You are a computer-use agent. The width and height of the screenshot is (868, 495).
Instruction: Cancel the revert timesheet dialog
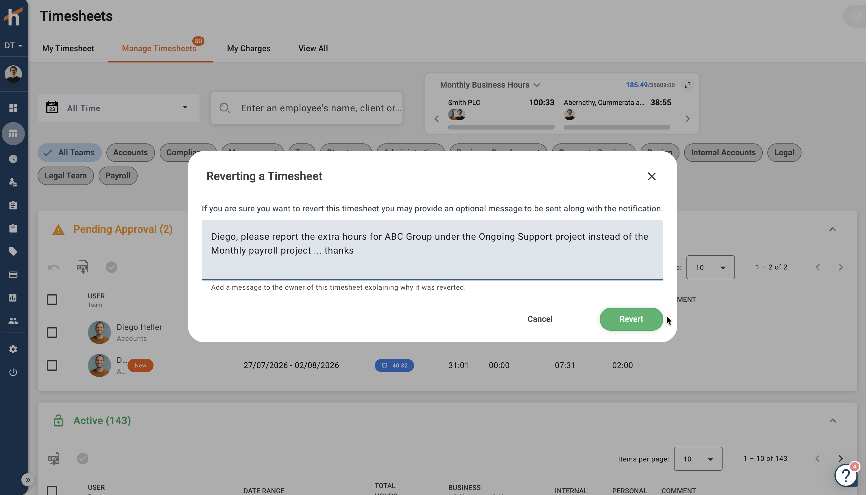click(540, 319)
